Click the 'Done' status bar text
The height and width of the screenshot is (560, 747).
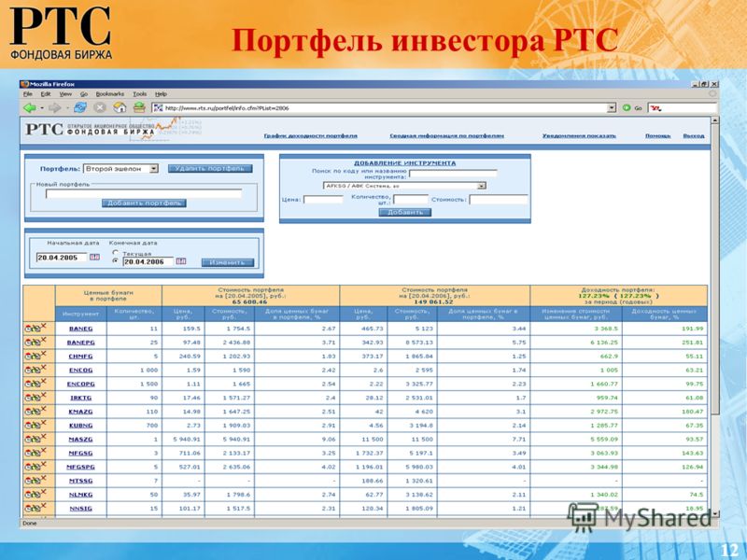click(x=30, y=524)
